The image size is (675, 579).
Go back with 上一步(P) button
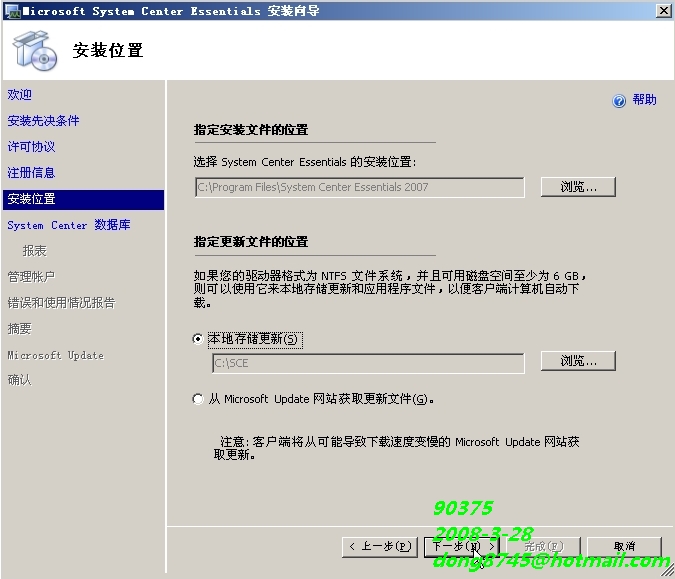click(380, 547)
